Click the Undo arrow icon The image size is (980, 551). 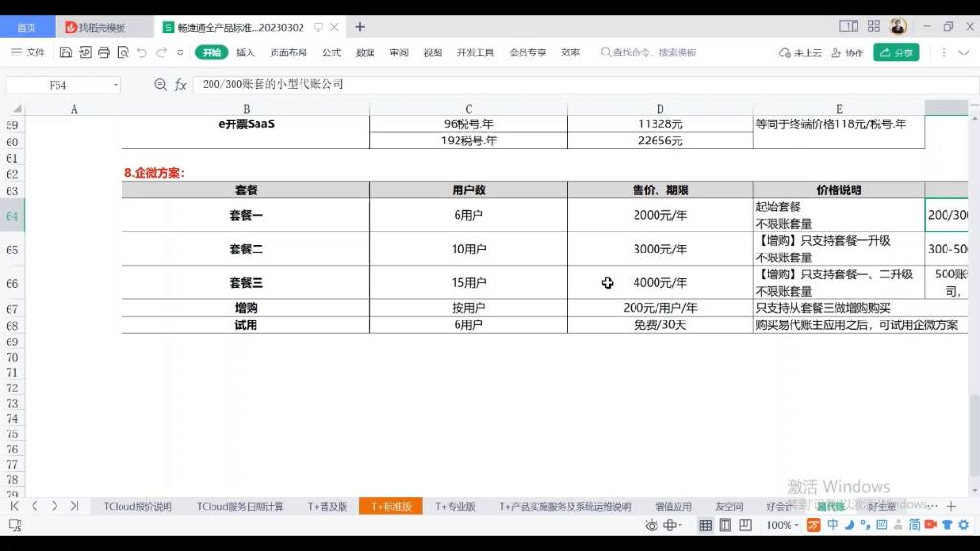(142, 53)
